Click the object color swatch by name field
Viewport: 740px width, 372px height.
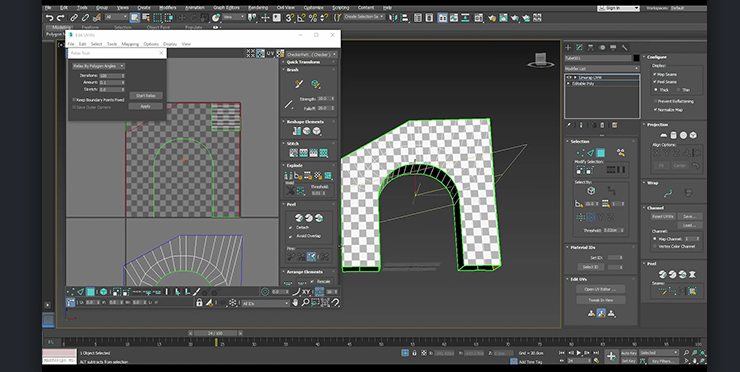(637, 58)
